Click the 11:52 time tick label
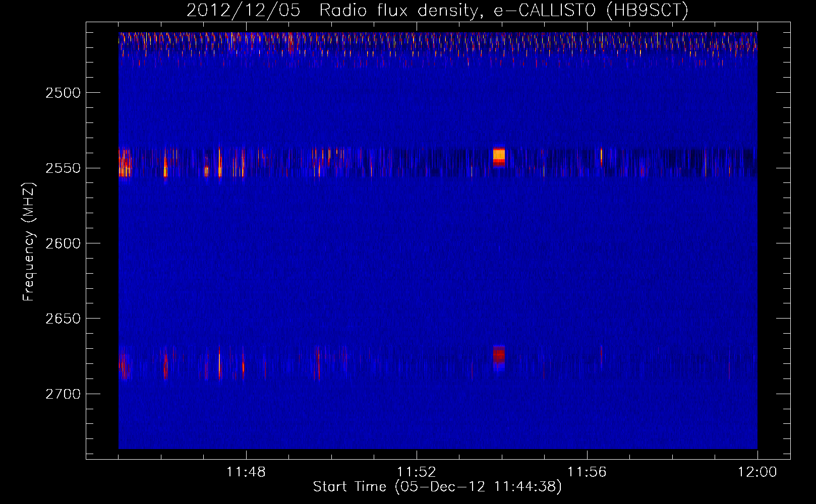Screen dimensions: 816x504 pos(417,472)
